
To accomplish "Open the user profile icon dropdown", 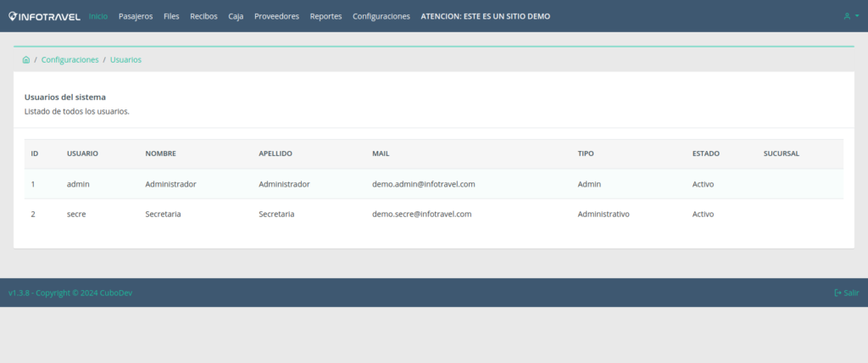I will click(x=851, y=16).
